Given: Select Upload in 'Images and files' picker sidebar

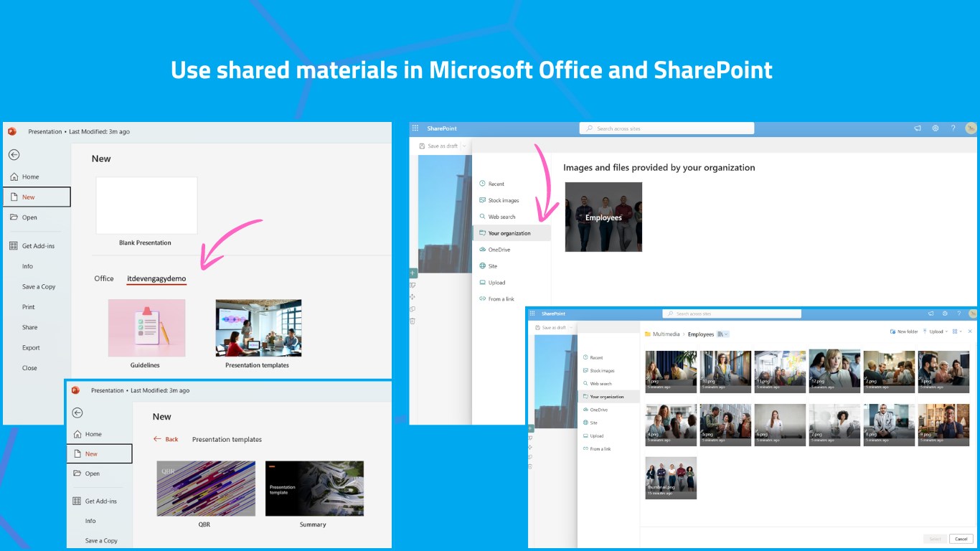Looking at the screenshot, I should (x=492, y=283).
